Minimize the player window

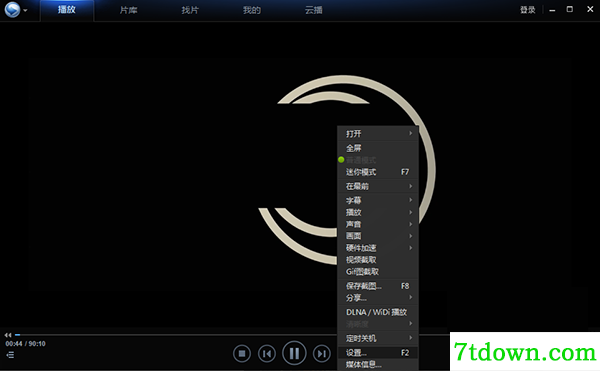tap(552, 10)
